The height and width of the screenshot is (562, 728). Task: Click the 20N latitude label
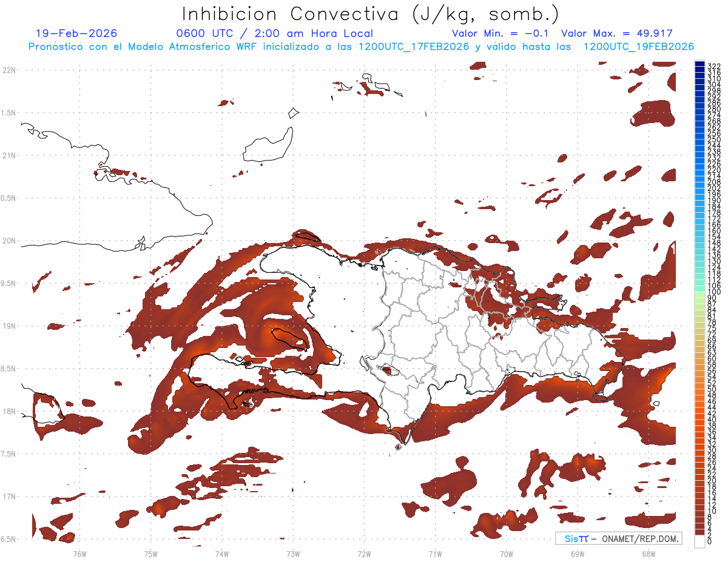pos(8,241)
